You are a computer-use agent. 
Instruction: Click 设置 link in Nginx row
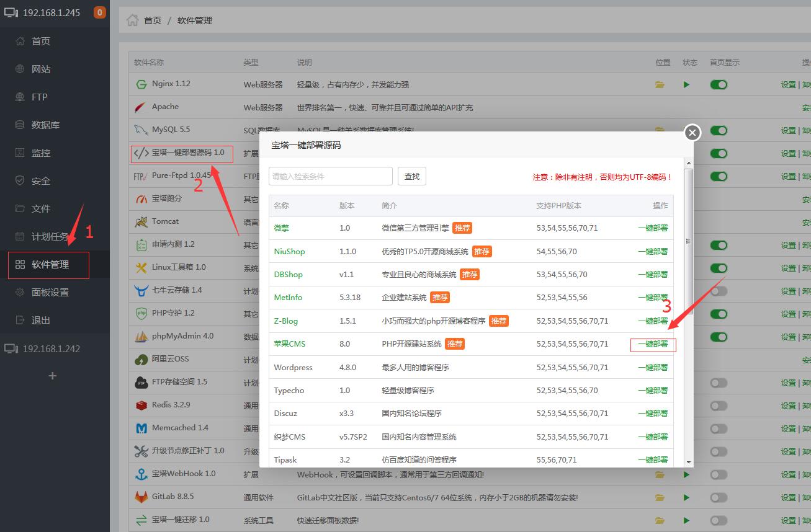788,85
